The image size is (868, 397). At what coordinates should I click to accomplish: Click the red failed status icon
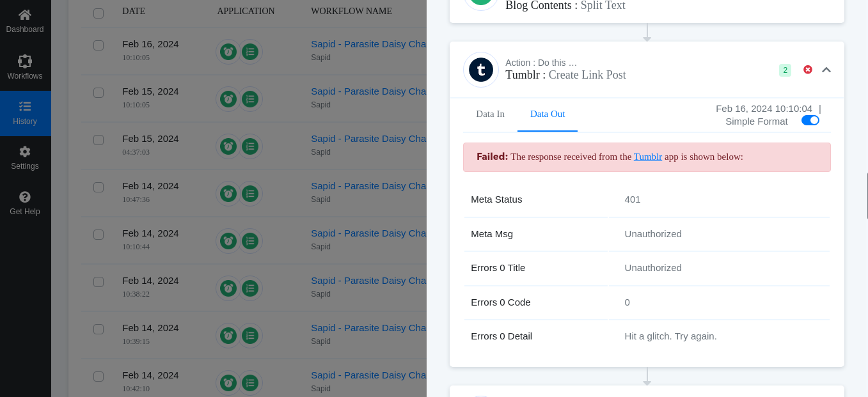tap(808, 70)
